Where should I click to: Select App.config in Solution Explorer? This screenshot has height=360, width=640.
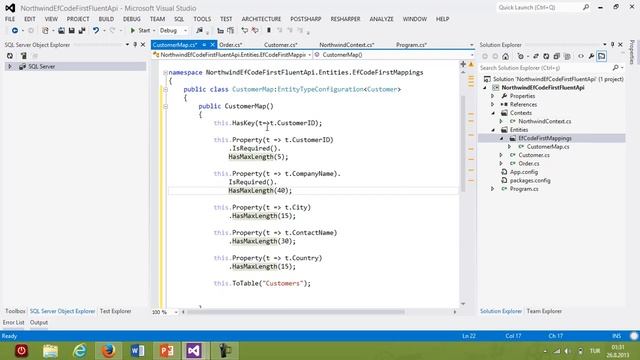[524, 172]
